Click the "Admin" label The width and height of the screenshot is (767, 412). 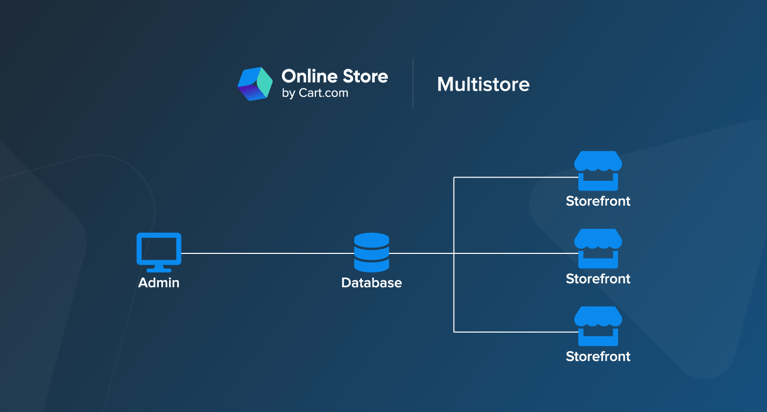tap(159, 283)
